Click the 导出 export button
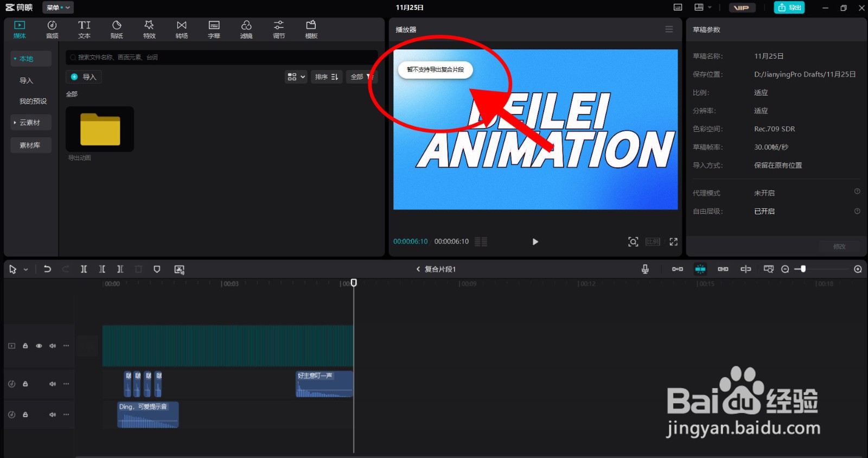Screen dimensions: 868x458 coord(789,8)
